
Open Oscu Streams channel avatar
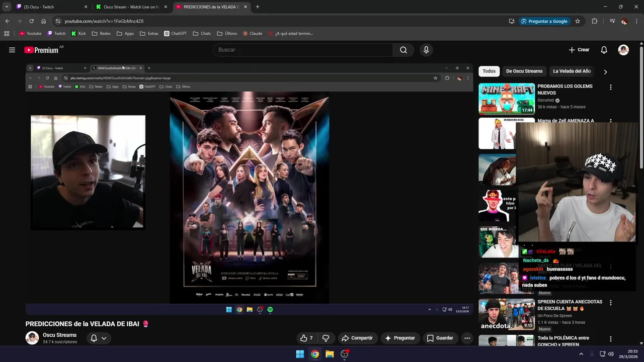tap(32, 338)
